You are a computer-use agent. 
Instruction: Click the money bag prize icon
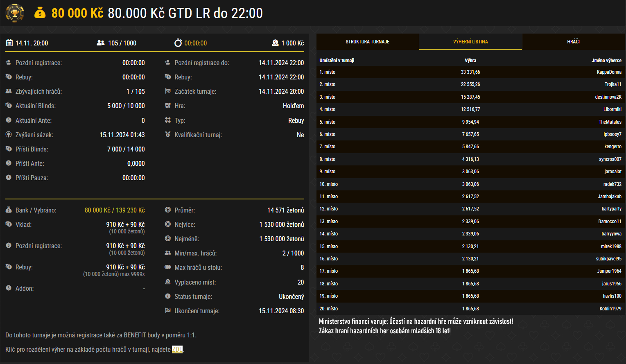point(40,13)
